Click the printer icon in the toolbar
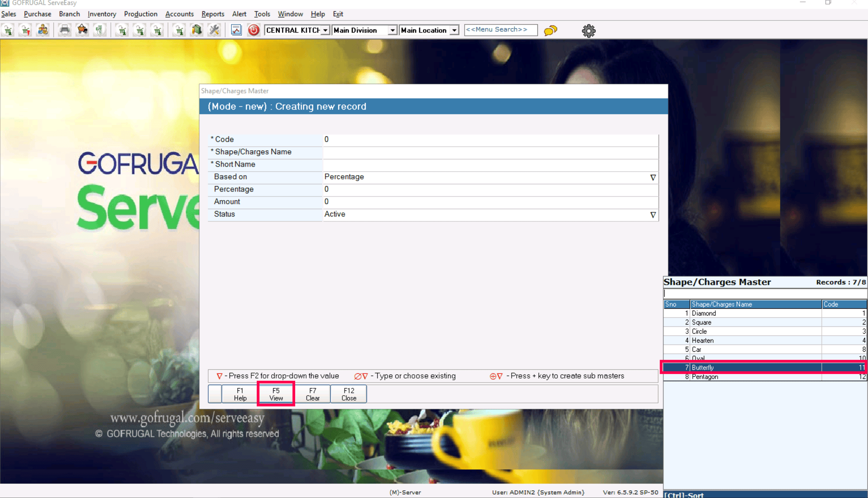Screen dimensions: 868x498 pyautogui.click(x=65, y=30)
